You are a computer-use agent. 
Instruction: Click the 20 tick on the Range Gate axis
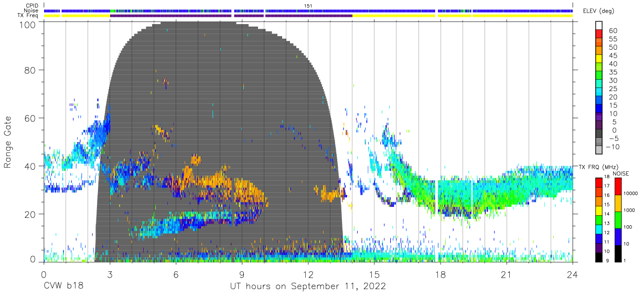tap(30, 214)
